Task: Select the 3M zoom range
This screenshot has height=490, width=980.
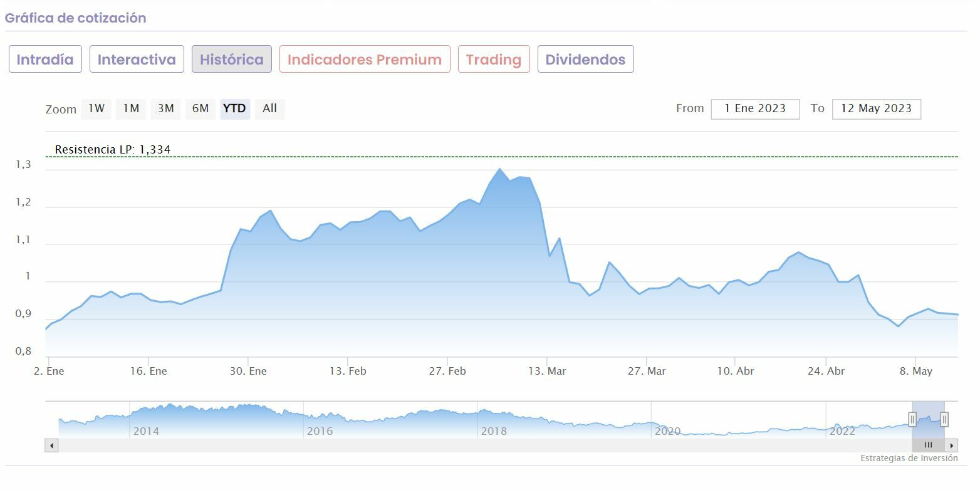Action: [165, 108]
